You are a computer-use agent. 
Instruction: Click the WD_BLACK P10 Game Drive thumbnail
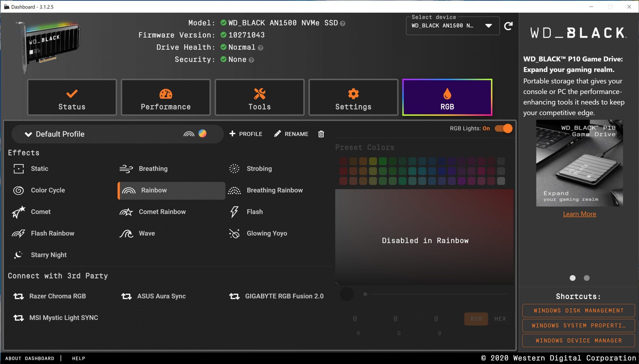click(579, 163)
